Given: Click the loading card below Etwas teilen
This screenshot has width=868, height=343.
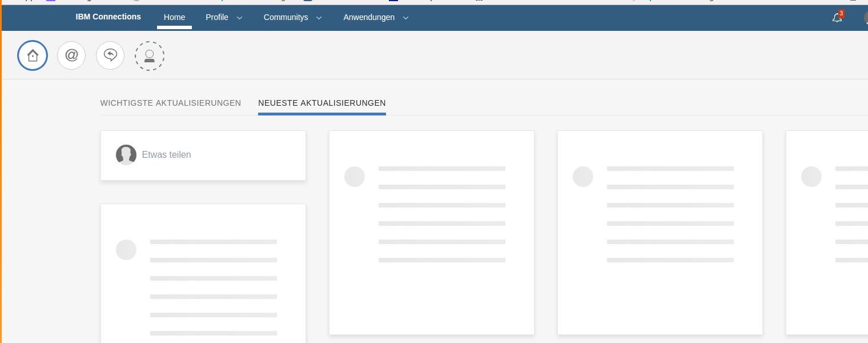Looking at the screenshot, I should click(x=203, y=274).
